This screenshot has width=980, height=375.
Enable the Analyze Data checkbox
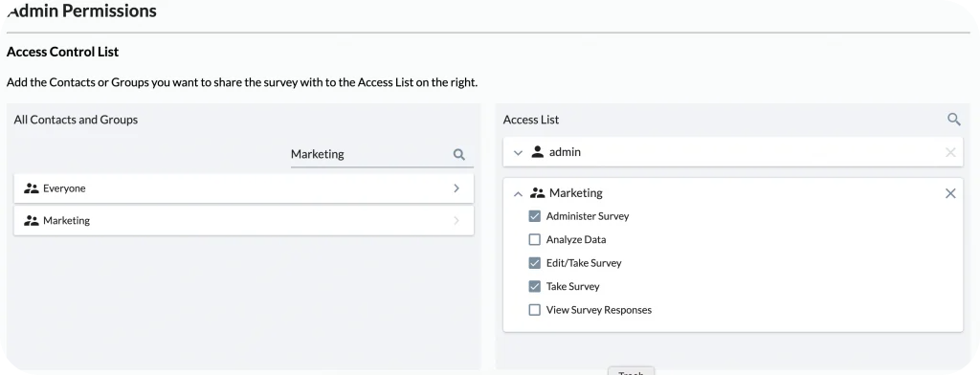[x=534, y=239]
